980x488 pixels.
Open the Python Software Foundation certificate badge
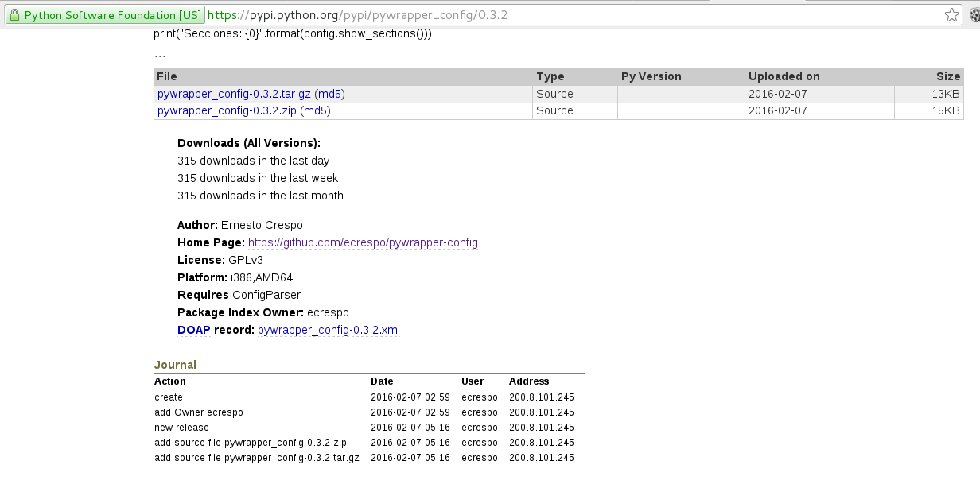point(105,15)
